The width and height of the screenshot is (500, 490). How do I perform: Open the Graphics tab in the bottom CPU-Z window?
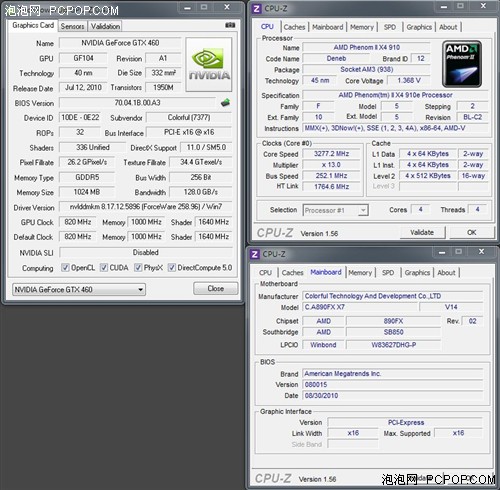pyautogui.click(x=417, y=272)
